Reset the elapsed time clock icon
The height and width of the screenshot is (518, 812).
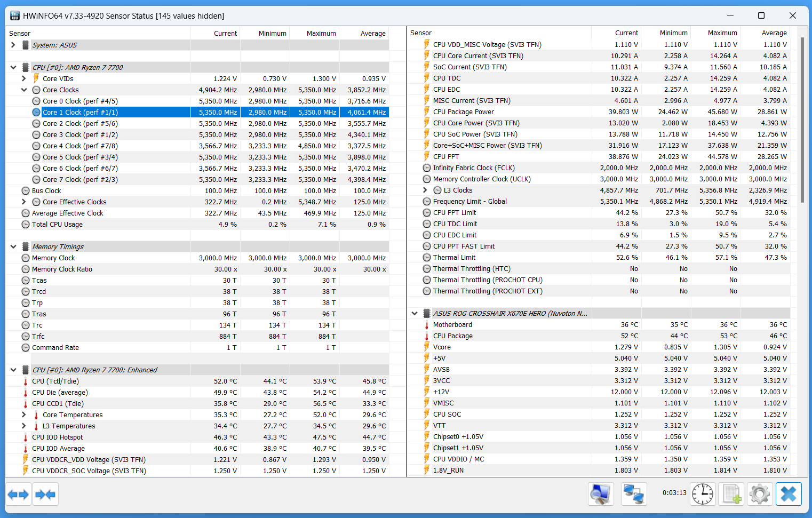pyautogui.click(x=703, y=494)
